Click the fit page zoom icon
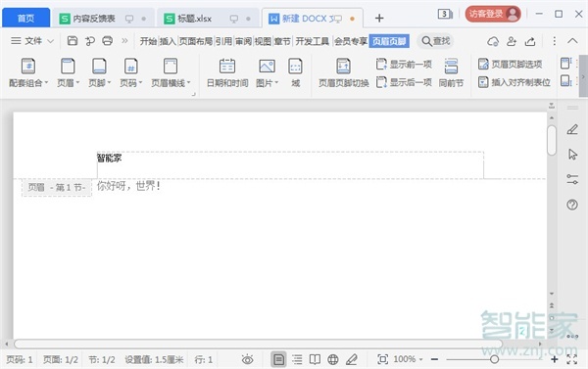588x369 pixels. (x=382, y=359)
